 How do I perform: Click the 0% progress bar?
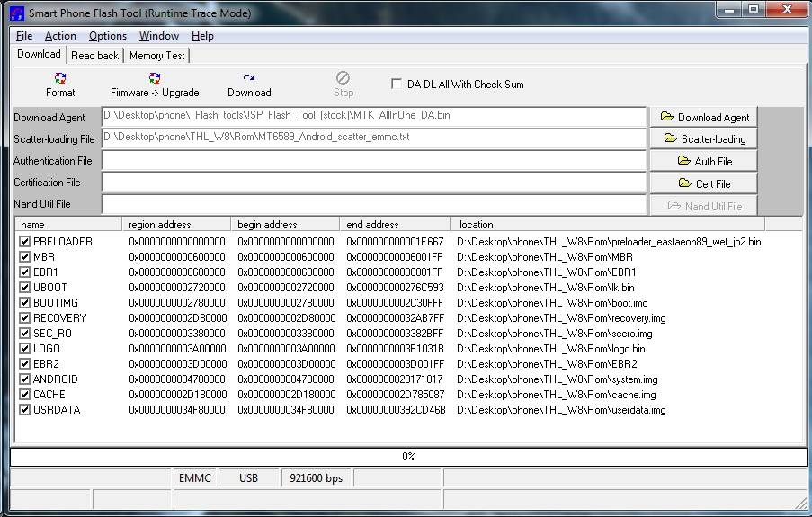407,457
